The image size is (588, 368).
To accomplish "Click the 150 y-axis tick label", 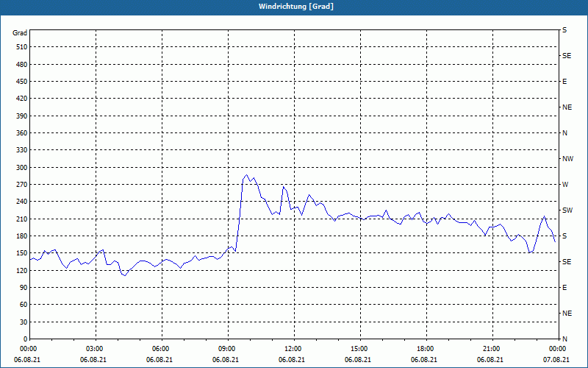I will pyautogui.click(x=22, y=253).
